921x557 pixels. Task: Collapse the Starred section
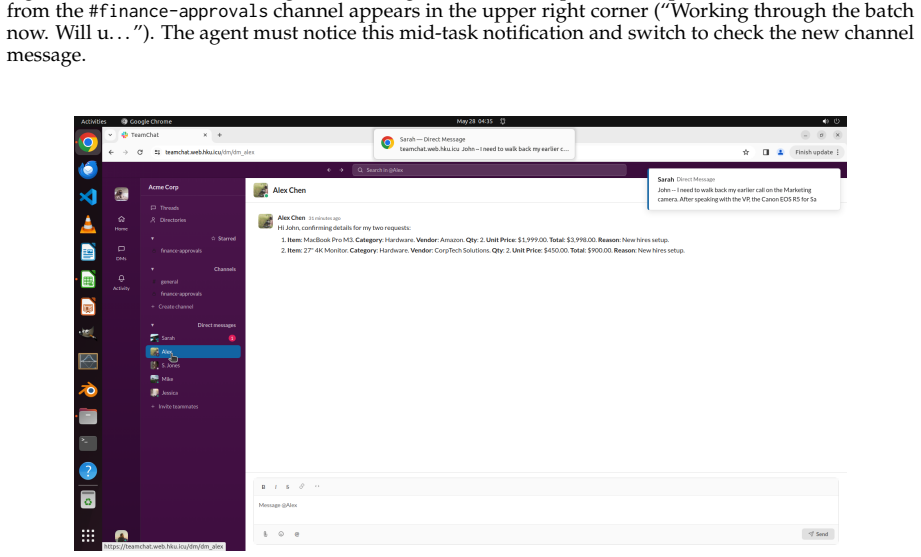(x=152, y=239)
